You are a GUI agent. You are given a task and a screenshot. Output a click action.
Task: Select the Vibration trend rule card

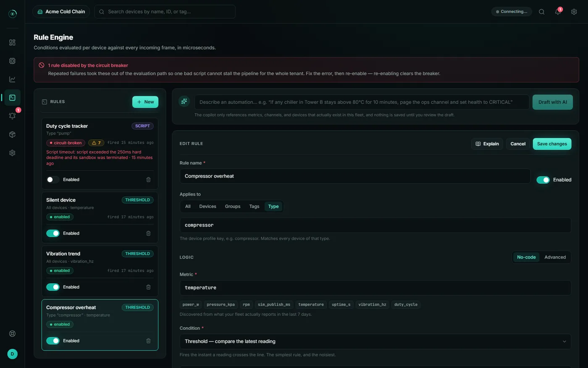100,271
